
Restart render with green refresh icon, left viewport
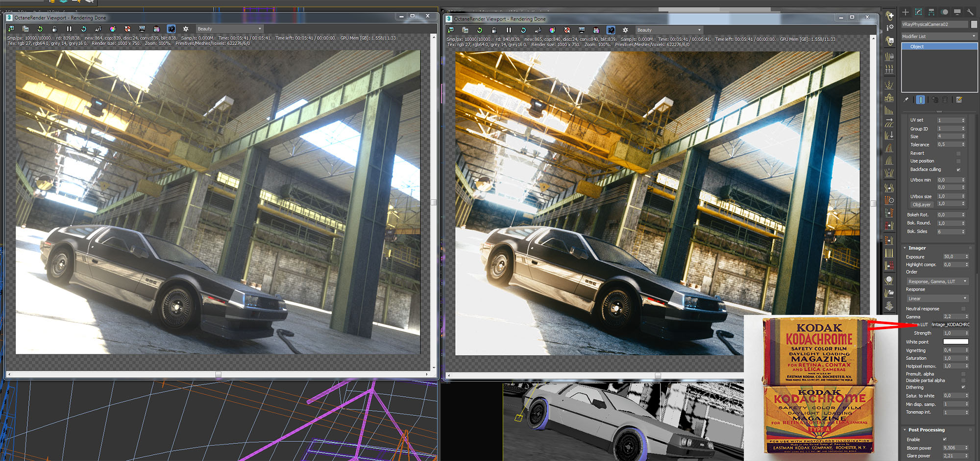click(x=40, y=29)
